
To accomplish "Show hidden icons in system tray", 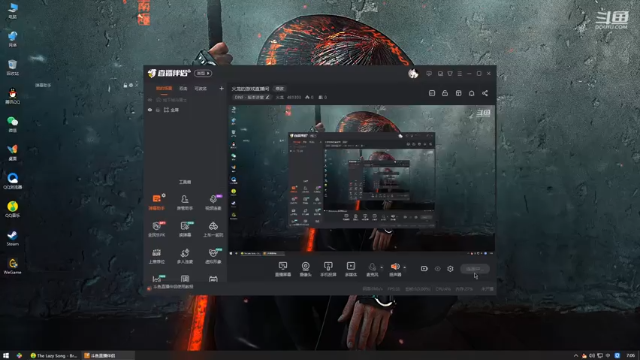I will point(576,356).
